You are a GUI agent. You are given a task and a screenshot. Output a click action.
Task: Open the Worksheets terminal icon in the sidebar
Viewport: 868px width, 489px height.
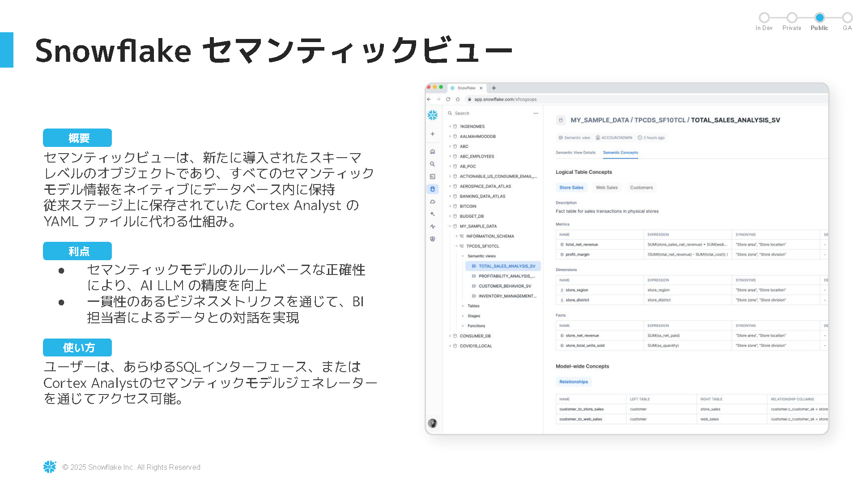[x=432, y=176]
